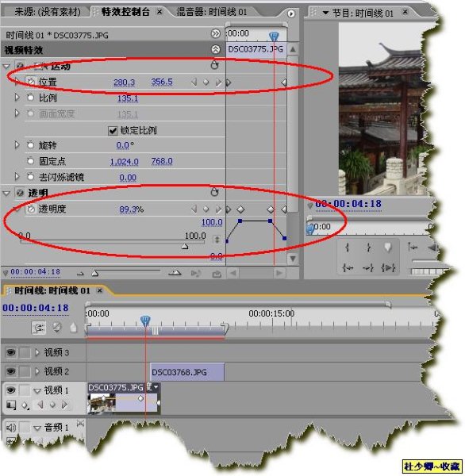
Task: Hide the 视频 3 track
Action: point(10,352)
